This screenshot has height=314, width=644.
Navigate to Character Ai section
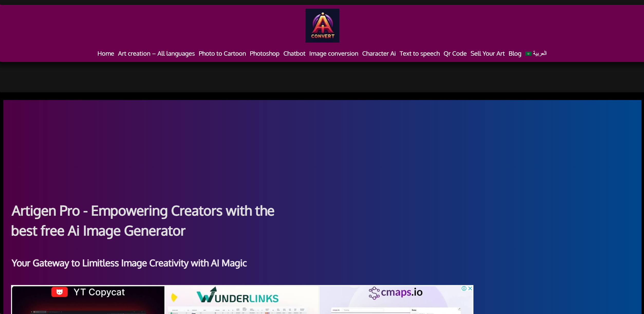379,53
